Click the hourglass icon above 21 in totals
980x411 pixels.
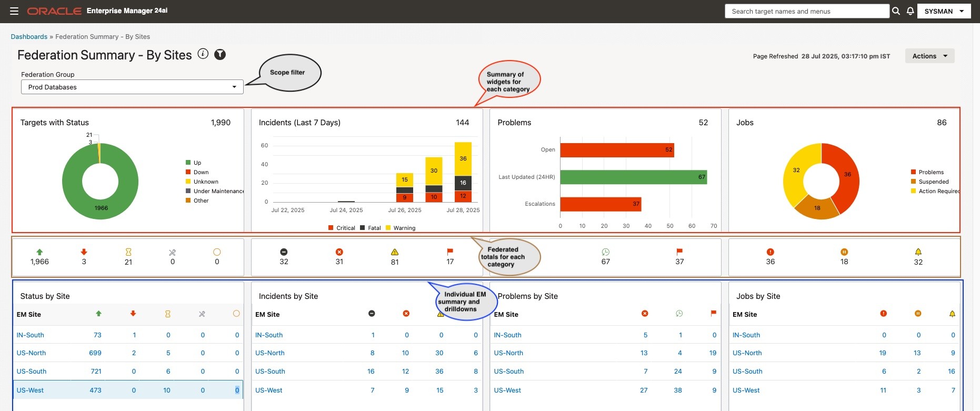coord(128,252)
